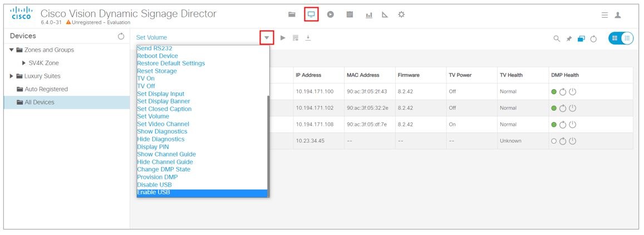Click the pin icon in device toolbar
The width and height of the screenshot is (644, 235).
tap(569, 38)
